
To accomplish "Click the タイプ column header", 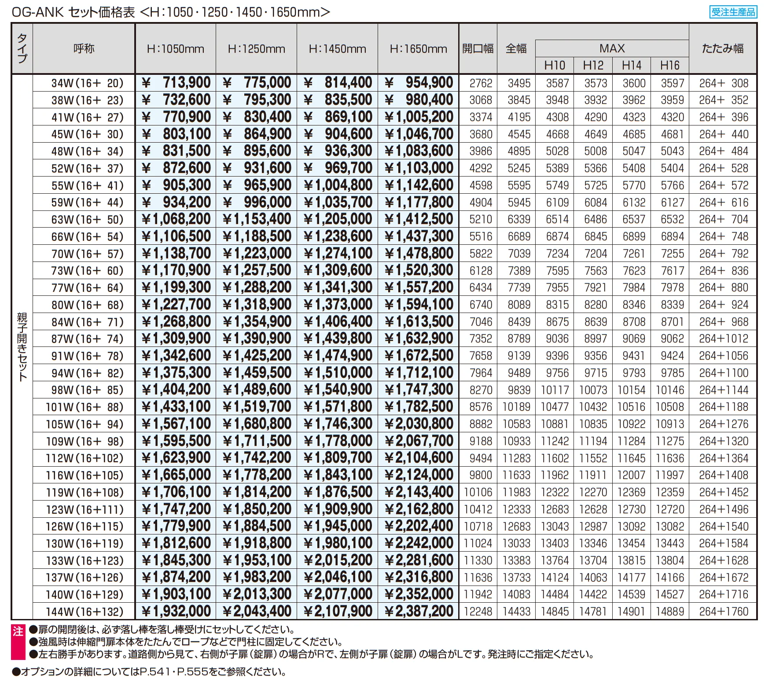I will point(22,48).
